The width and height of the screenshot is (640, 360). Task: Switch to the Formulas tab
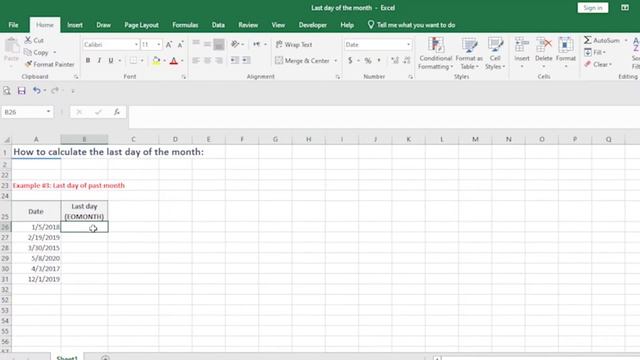pyautogui.click(x=185, y=25)
